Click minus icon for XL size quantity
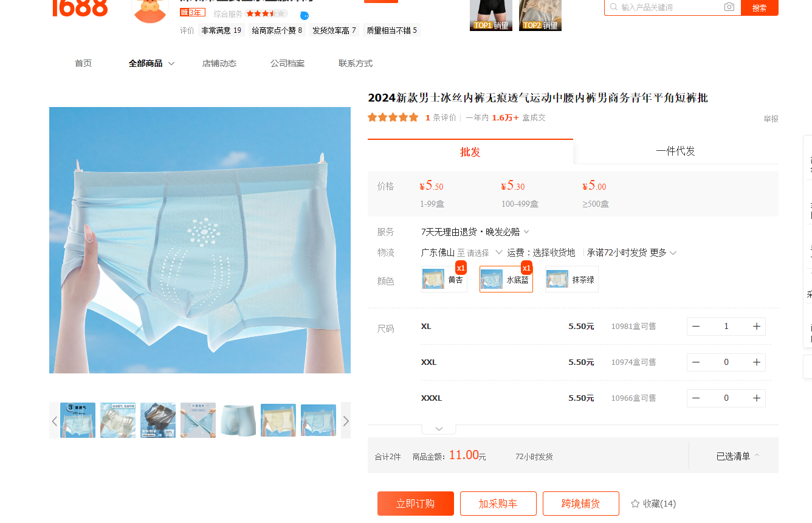This screenshot has height=523, width=812. point(696,327)
